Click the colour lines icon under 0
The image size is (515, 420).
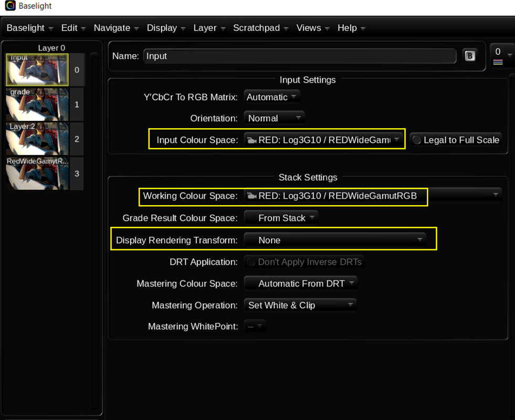coord(498,62)
